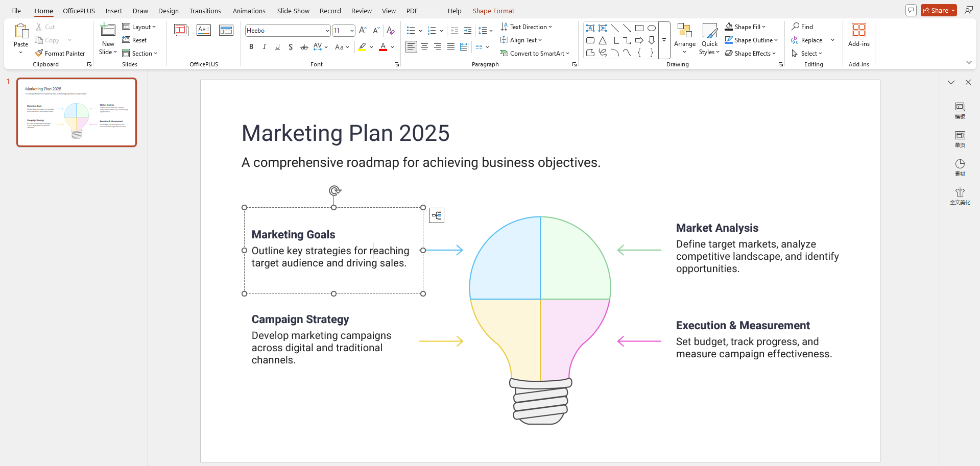Toggle text shadow
This screenshot has width=980, height=466.
pos(291,47)
